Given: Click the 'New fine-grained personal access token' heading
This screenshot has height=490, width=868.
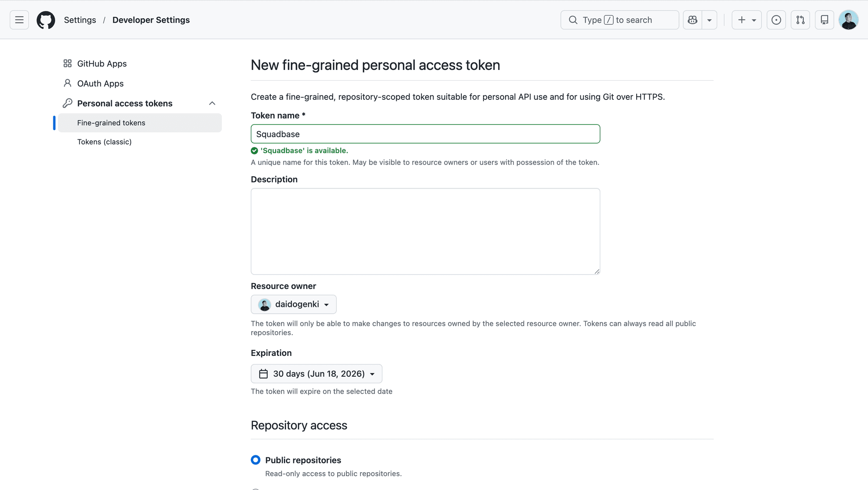Looking at the screenshot, I should [375, 65].
